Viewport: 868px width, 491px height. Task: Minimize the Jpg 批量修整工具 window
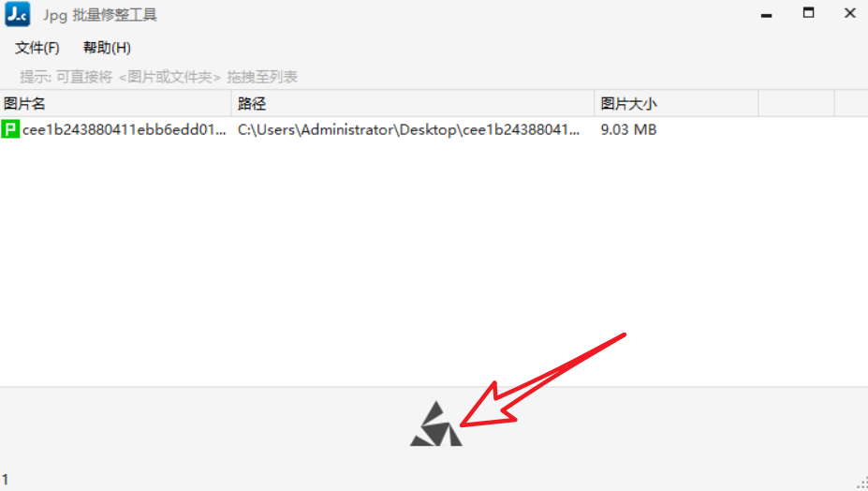pos(766,14)
